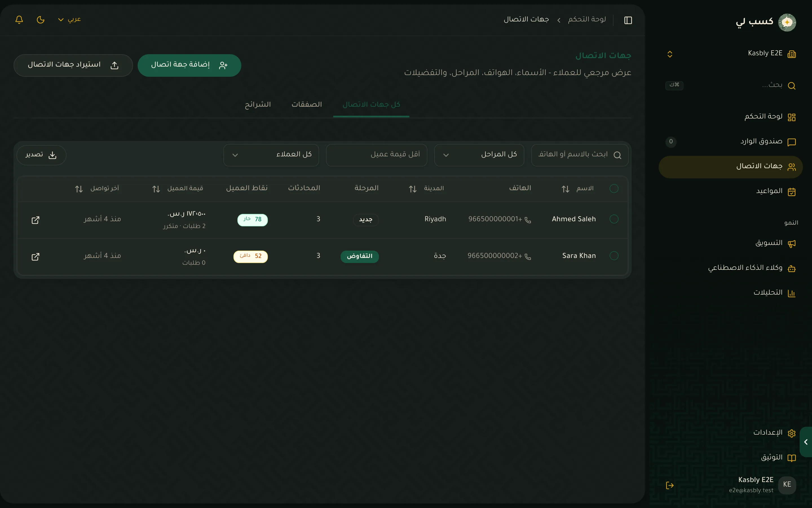Screen dimensions: 812x508
Task: Click the التفاوض stage badge
Action: [x=360, y=256]
